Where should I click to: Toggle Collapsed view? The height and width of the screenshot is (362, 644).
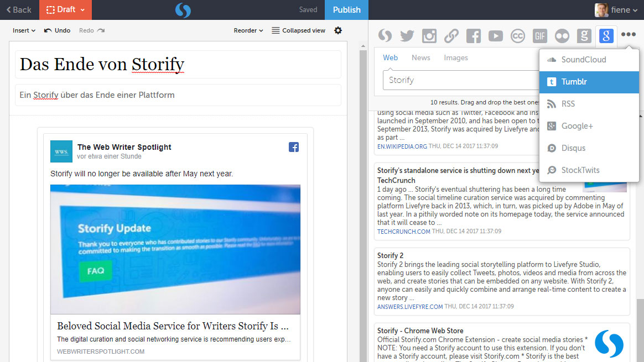(x=299, y=30)
